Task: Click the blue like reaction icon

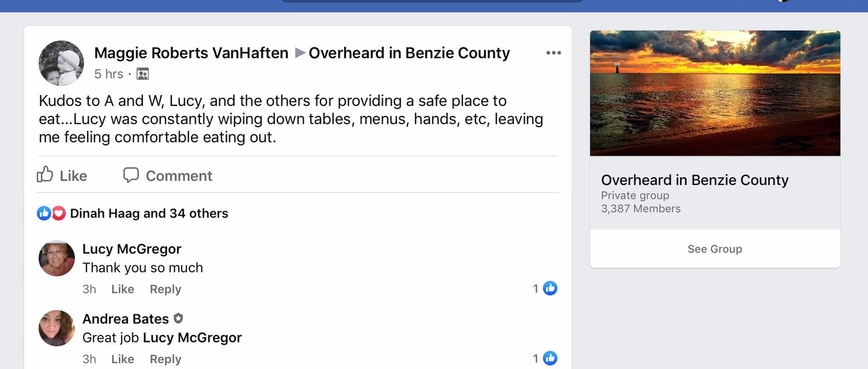Action: (x=44, y=213)
